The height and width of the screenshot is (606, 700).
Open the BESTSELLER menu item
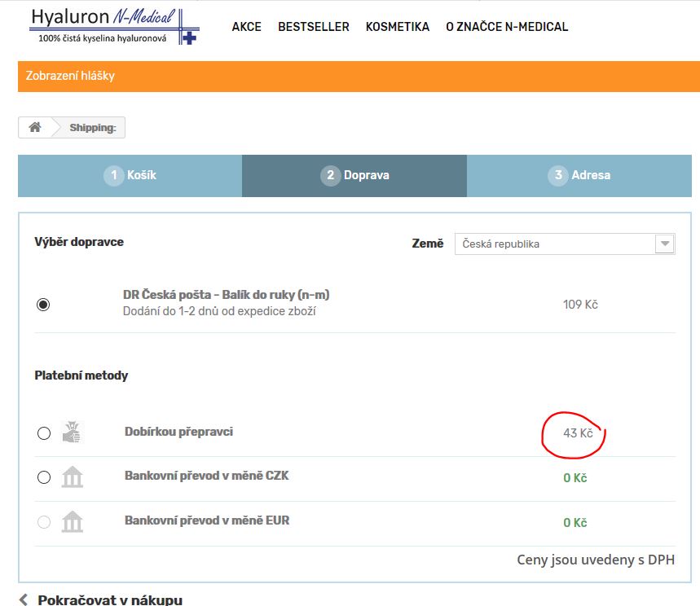(313, 27)
